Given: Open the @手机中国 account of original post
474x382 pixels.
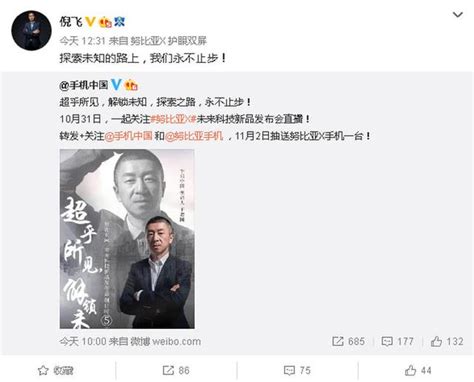Looking at the screenshot, I should tap(84, 85).
